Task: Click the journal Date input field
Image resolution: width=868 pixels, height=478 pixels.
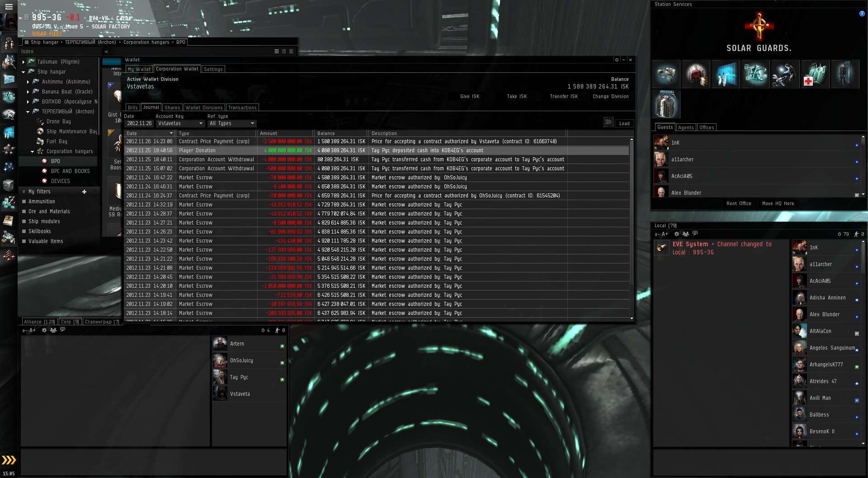Action: point(139,123)
